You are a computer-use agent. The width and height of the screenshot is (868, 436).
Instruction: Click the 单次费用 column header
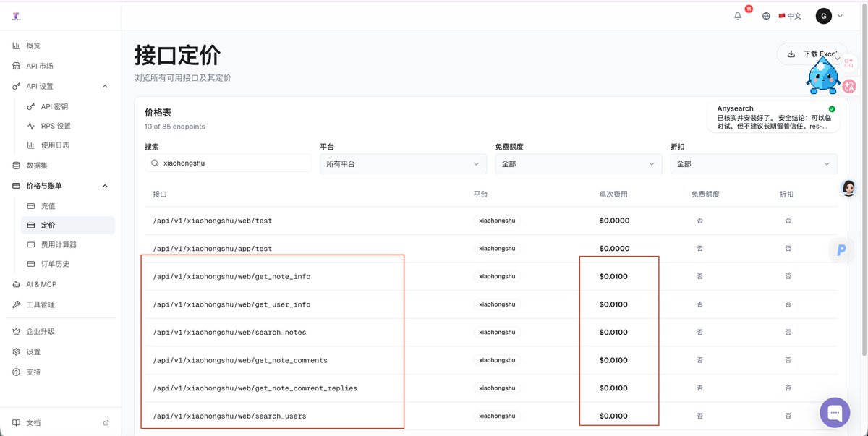pos(613,195)
